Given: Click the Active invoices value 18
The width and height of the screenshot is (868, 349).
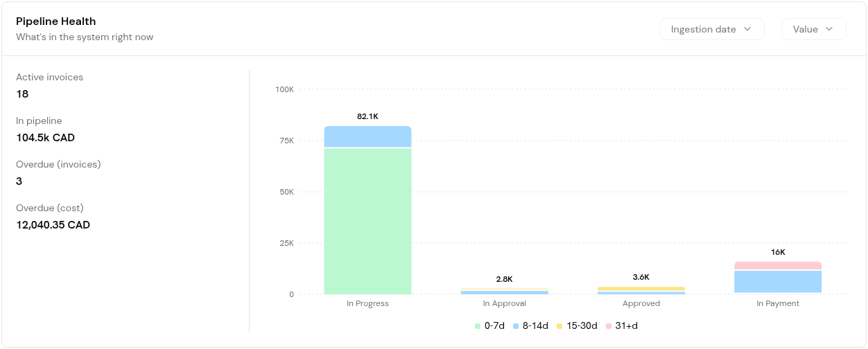Looking at the screenshot, I should pyautogui.click(x=22, y=94).
